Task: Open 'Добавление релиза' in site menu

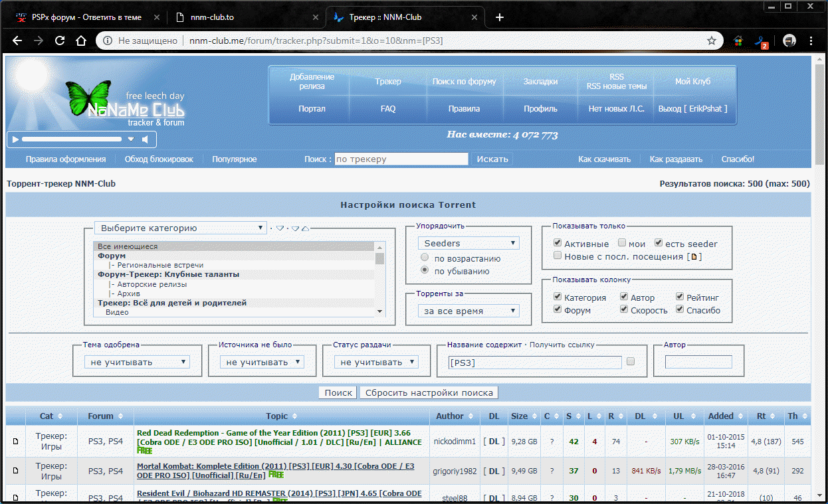Action: coord(312,81)
